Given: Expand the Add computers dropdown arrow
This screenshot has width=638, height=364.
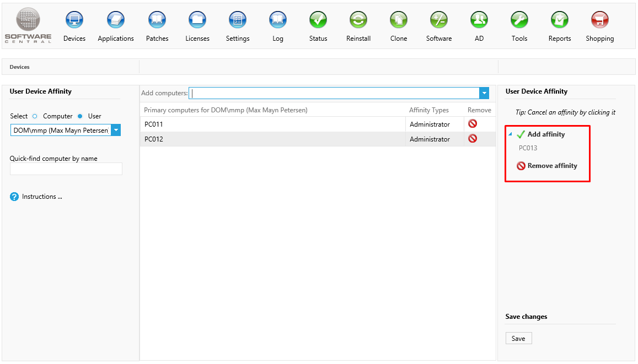Looking at the screenshot, I should tap(484, 94).
